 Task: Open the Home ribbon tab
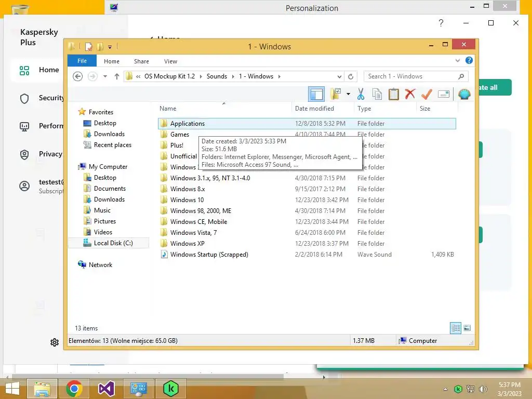coord(112,61)
